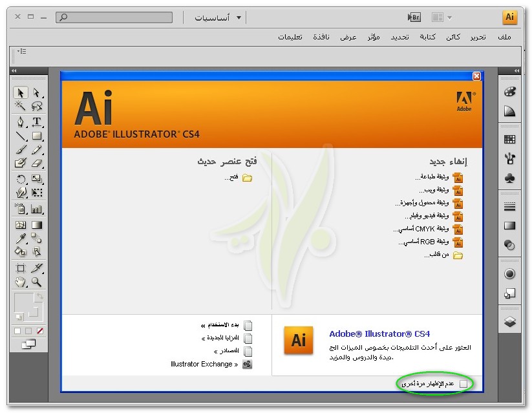This screenshot has height=413, width=532.
Task: Select the Symbol Sprayer tool
Action: coord(20,209)
